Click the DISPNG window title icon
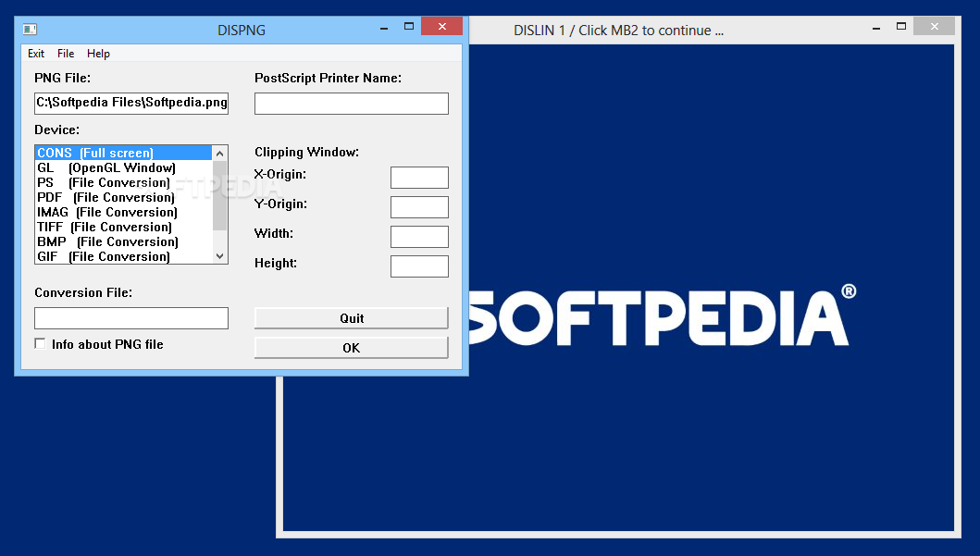Viewport: 980px width, 556px height. pyautogui.click(x=30, y=30)
